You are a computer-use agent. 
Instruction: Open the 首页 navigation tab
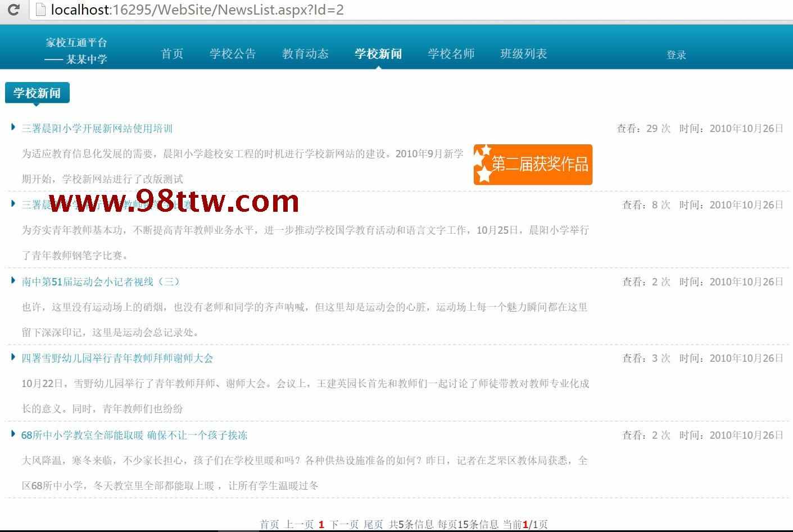tap(172, 53)
